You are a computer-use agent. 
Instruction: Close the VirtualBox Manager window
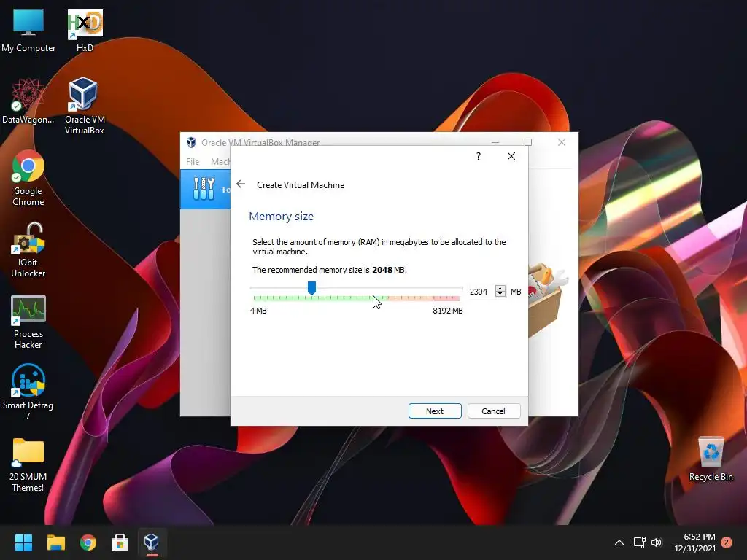coord(562,142)
